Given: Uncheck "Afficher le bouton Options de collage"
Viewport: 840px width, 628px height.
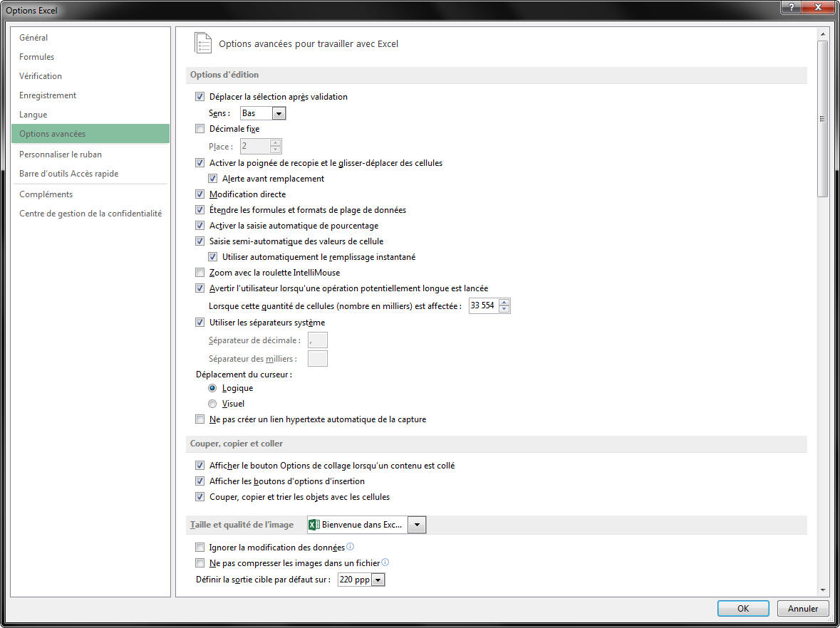Looking at the screenshot, I should click(199, 466).
